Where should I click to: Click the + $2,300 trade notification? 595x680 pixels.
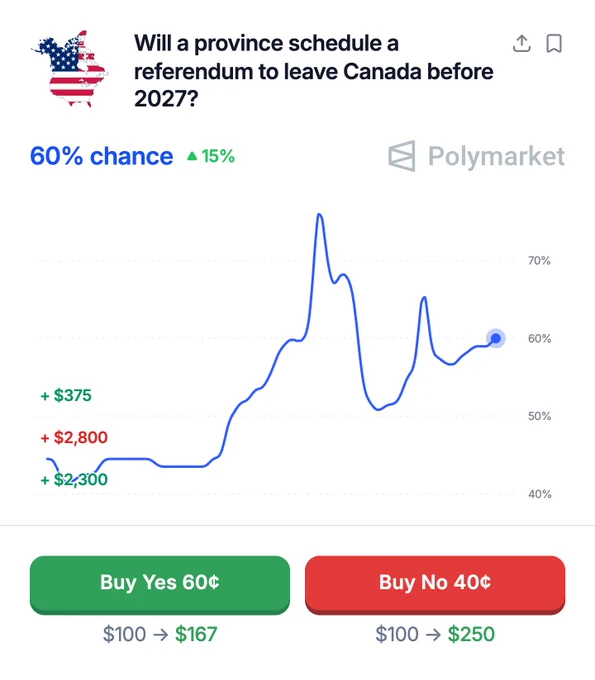point(74,480)
